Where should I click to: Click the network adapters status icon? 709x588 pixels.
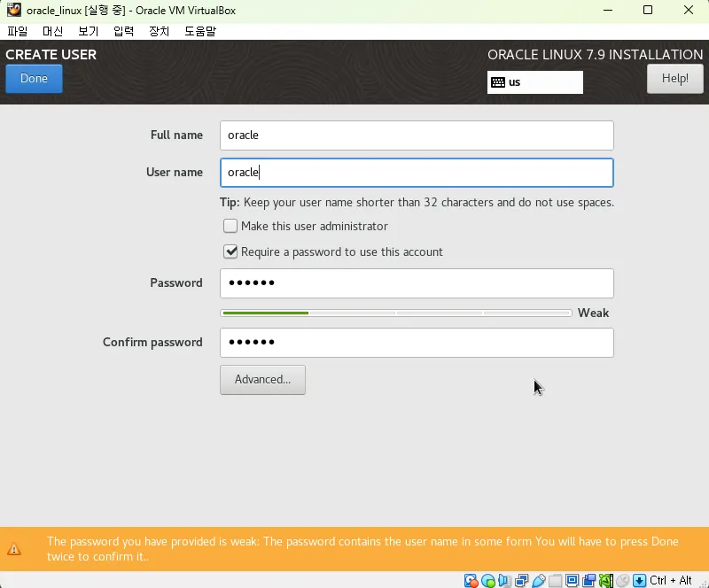[521, 580]
